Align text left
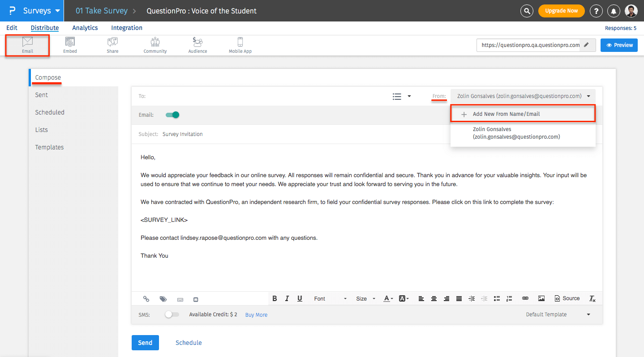Screen dimensions: 644x357 point(421,299)
